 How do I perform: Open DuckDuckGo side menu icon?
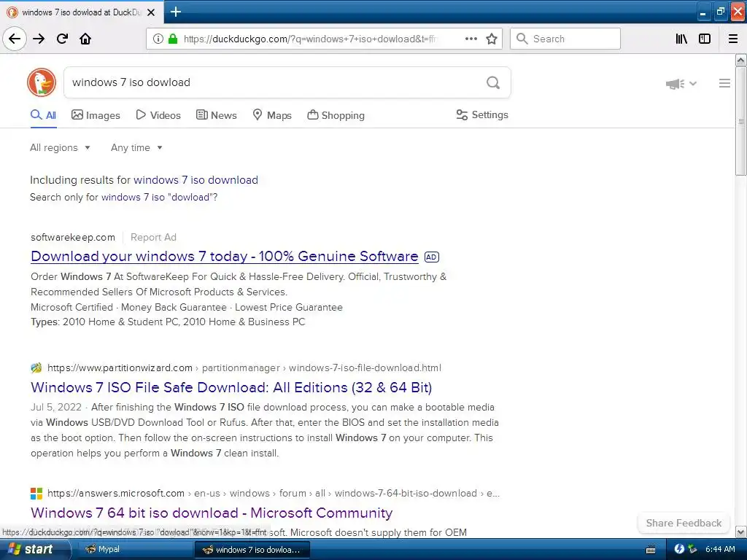[724, 83]
